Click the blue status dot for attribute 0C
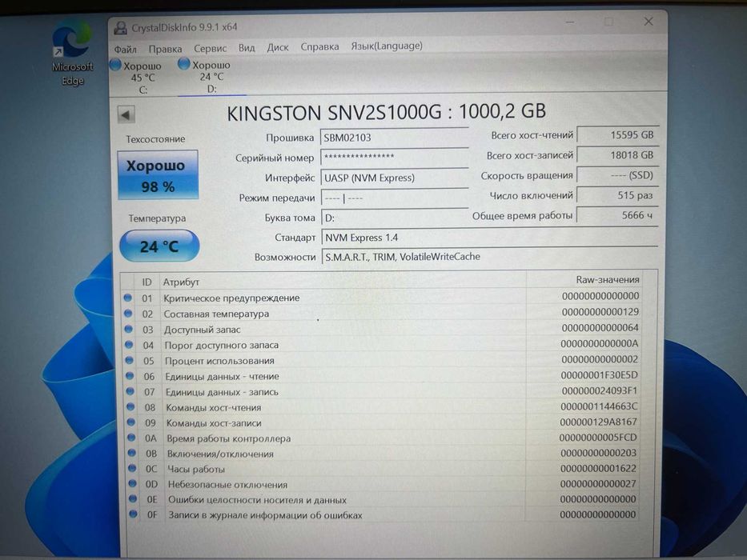 coord(132,469)
